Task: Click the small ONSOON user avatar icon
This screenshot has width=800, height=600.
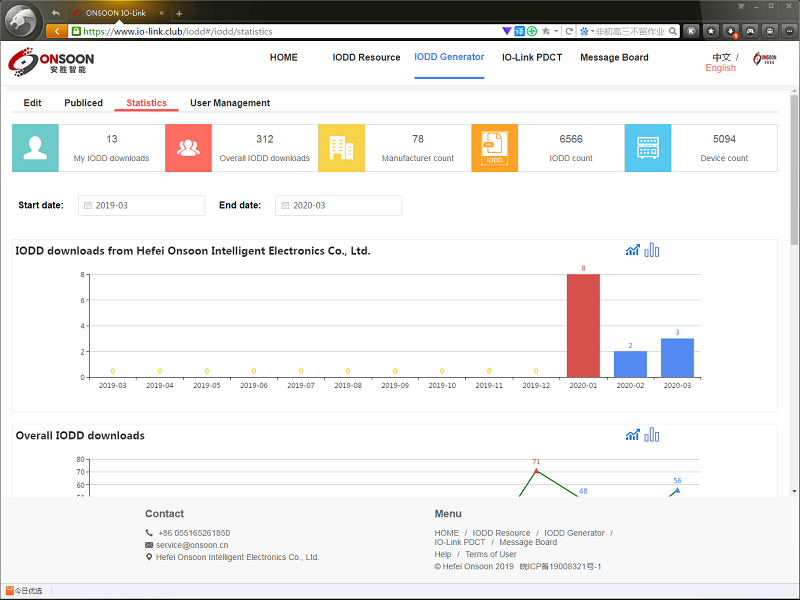Action: (764, 58)
